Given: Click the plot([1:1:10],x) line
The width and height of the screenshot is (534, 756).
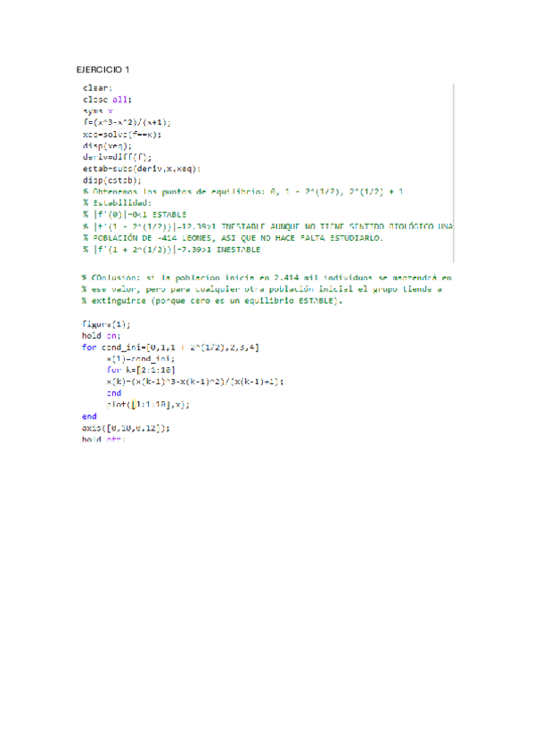Looking at the screenshot, I should click(x=148, y=405).
